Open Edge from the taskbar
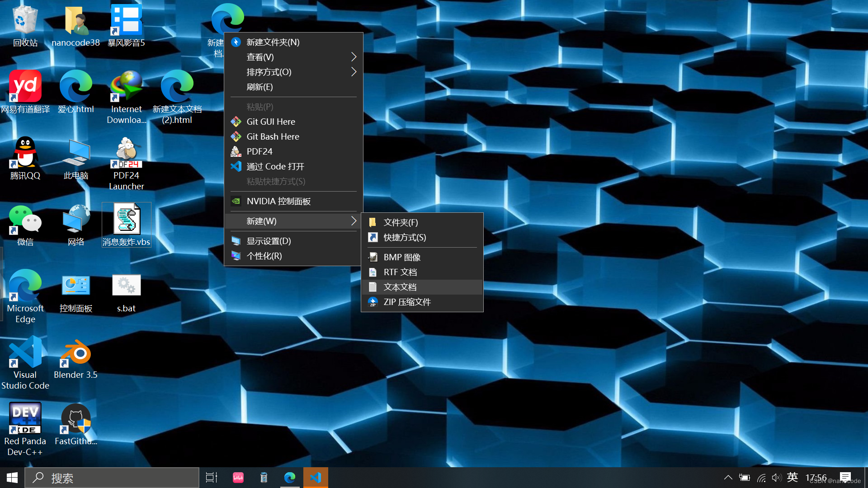868x488 pixels. pos(290,478)
